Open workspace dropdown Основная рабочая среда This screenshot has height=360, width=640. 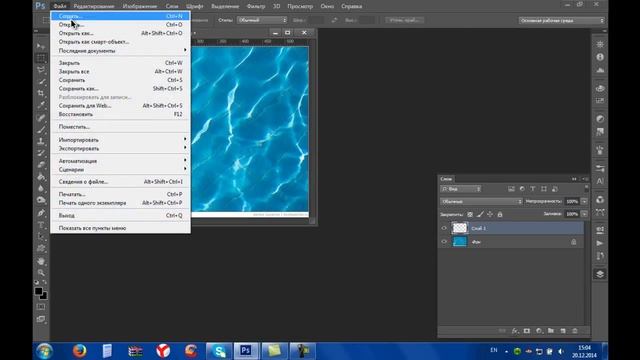click(562, 20)
